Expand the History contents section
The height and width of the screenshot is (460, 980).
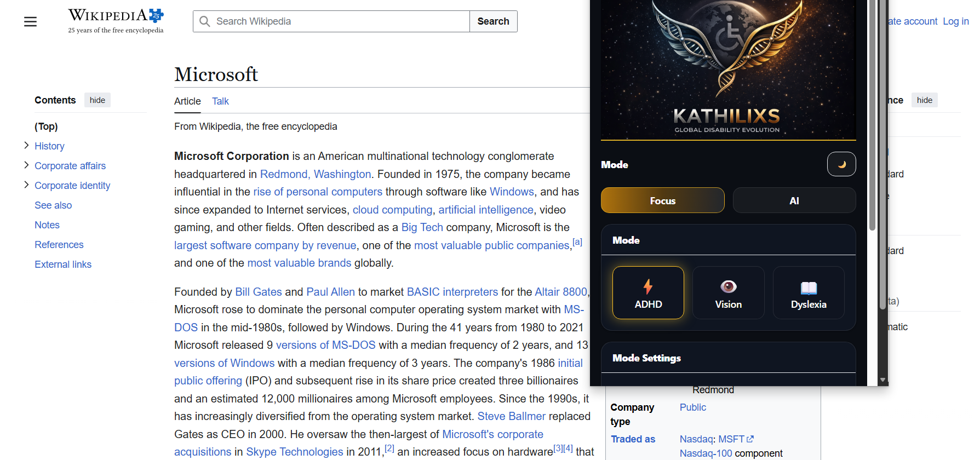[x=26, y=145]
